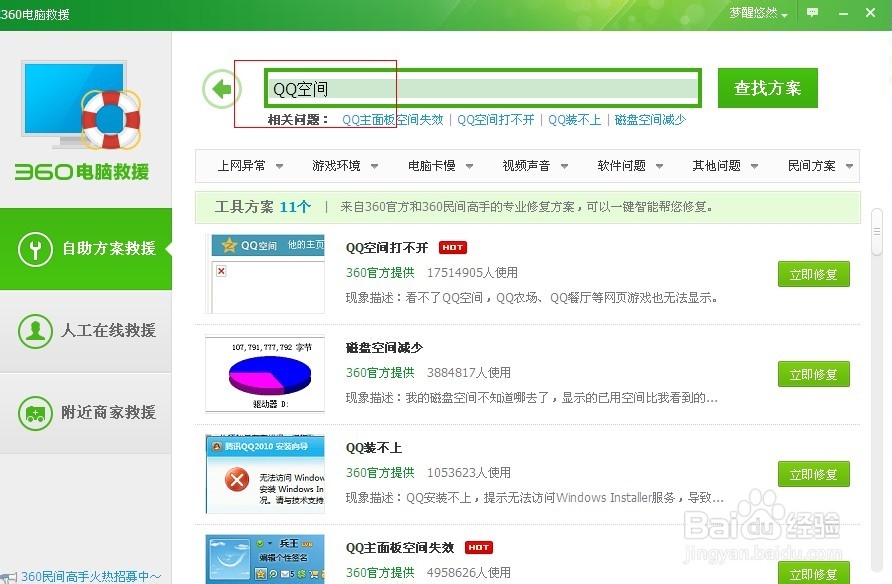Expand the 软件问题 category dropdown

click(x=630, y=166)
